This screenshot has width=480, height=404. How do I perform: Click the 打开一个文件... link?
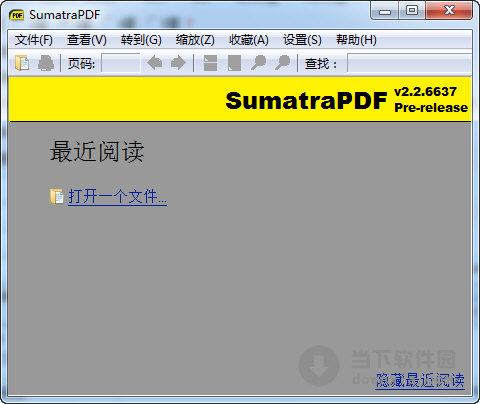117,196
